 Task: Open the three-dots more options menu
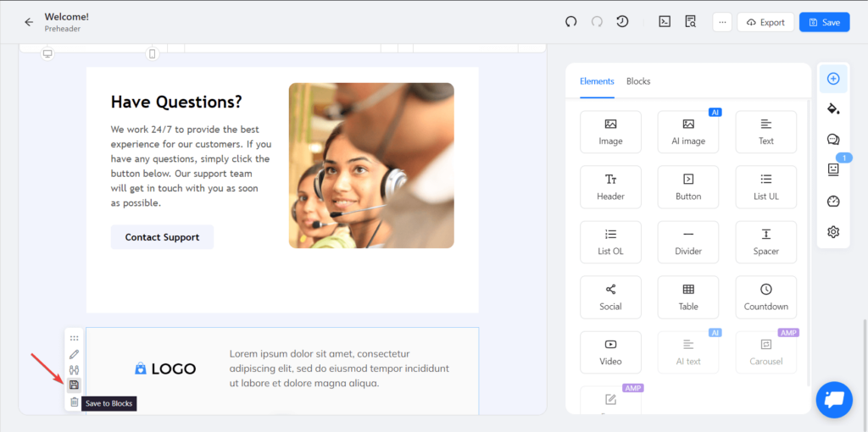[722, 22]
